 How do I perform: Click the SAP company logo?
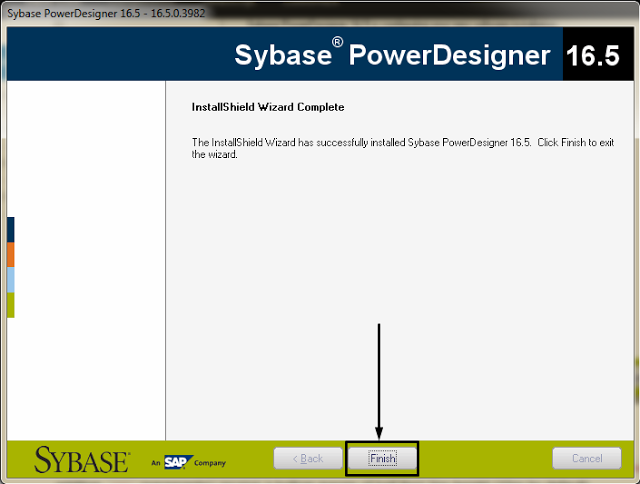pos(178,462)
